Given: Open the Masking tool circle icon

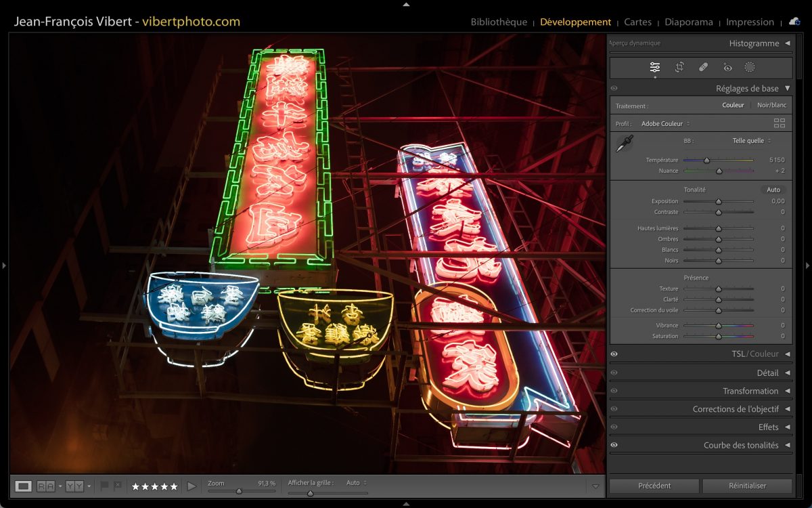Looking at the screenshot, I should point(750,67).
